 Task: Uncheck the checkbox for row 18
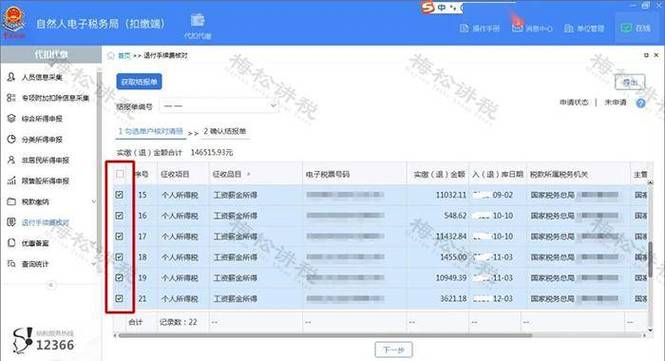(x=120, y=257)
